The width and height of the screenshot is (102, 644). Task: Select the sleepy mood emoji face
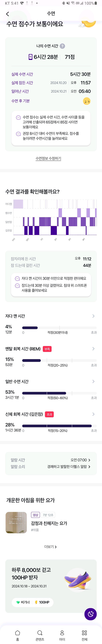[x=87, y=101]
